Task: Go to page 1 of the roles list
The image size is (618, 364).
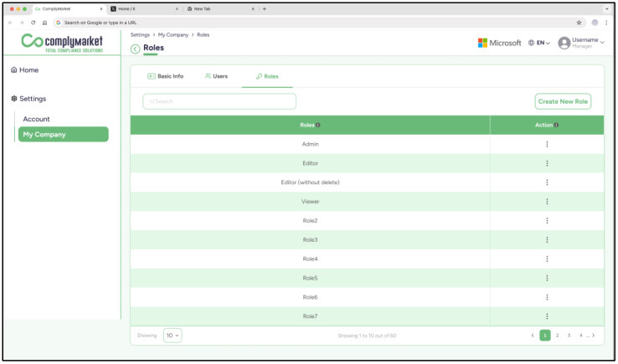Action: [545, 336]
